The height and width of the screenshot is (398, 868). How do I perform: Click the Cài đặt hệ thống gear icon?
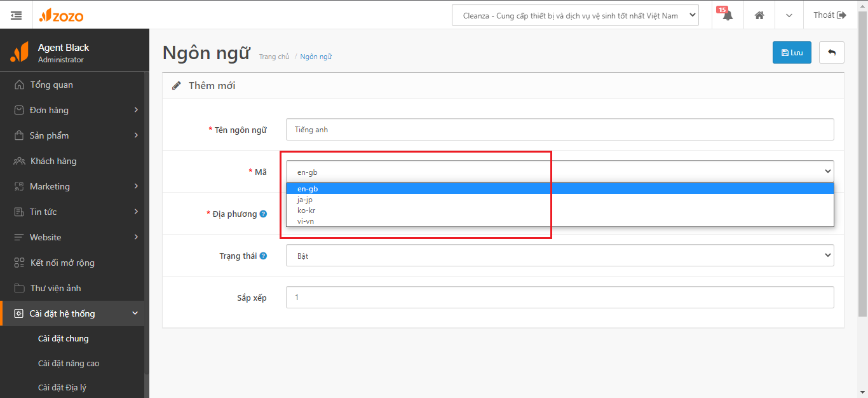(18, 313)
